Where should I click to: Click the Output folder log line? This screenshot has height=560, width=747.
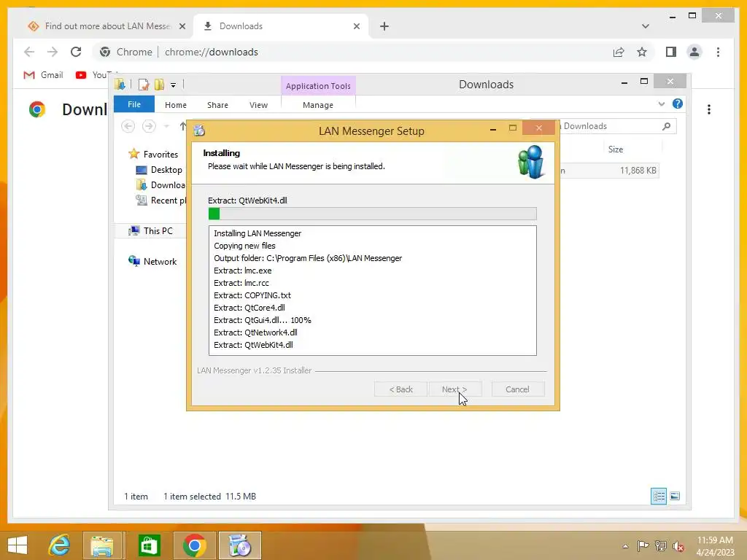[x=308, y=258]
